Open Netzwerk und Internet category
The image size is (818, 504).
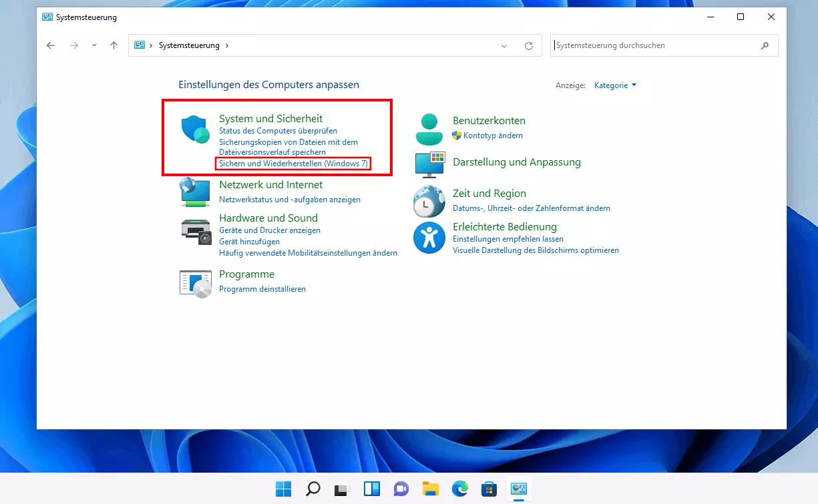(270, 185)
